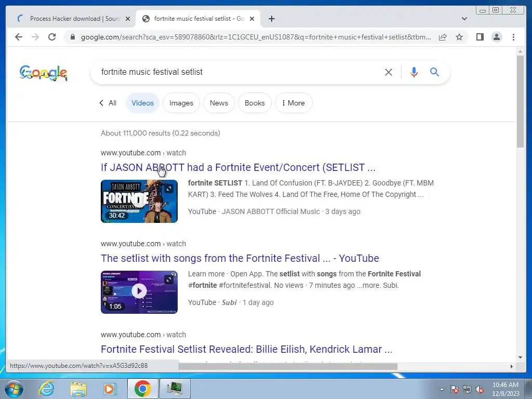532x399 pixels.
Task: Click the 'Subi' channel name text
Action: 229,302
